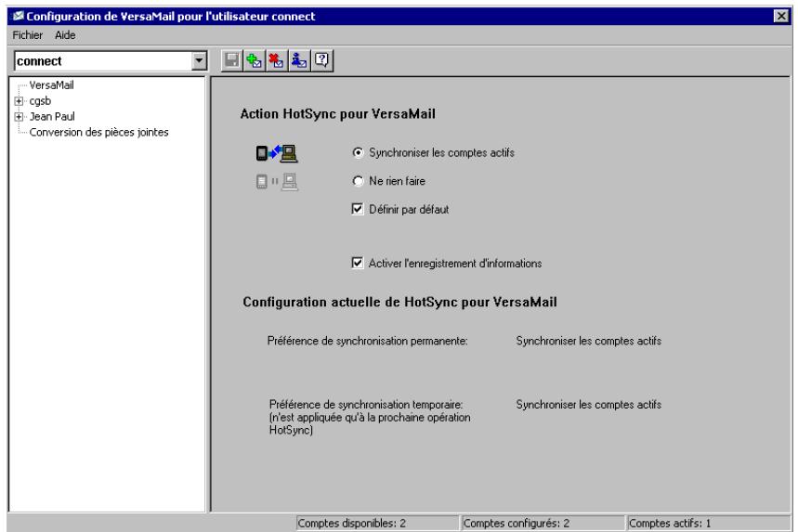Click 'Comptes disponibles: 2' in the status bar

coord(377,524)
